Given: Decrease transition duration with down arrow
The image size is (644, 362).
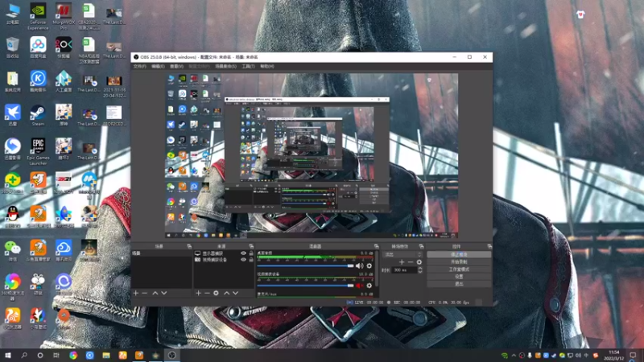Looking at the screenshot, I should click(419, 272).
